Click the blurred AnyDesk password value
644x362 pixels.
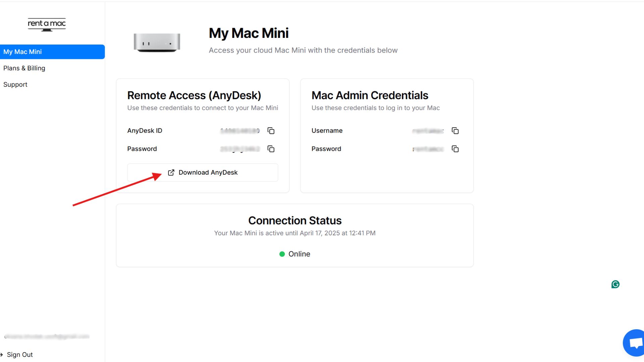tap(240, 149)
